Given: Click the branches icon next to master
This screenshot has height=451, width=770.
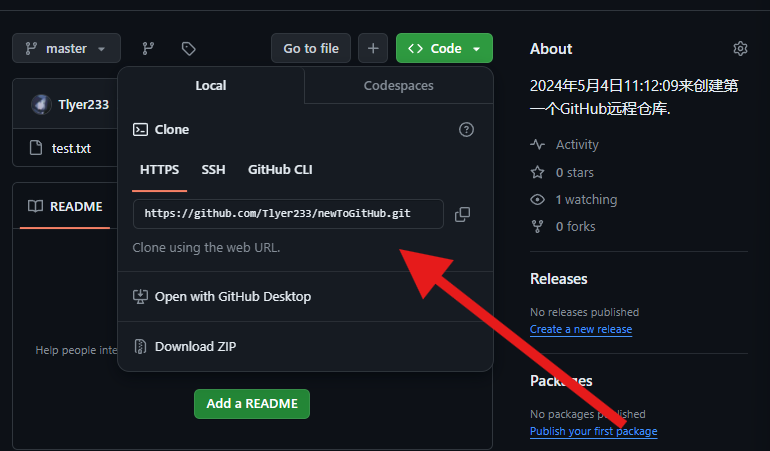Looking at the screenshot, I should 148,48.
